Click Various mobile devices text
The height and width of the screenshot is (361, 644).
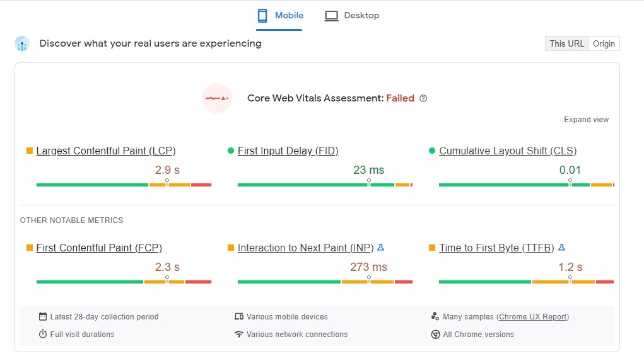pos(287,317)
